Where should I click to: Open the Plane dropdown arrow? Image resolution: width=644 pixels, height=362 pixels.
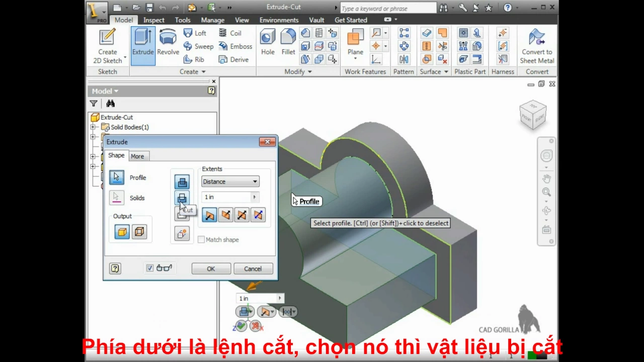coord(355,58)
